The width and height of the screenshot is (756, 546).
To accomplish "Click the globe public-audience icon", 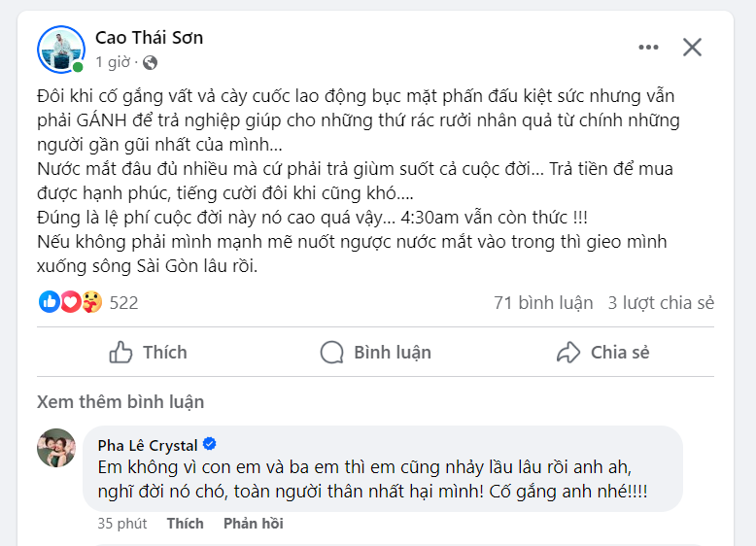I will tap(150, 62).
